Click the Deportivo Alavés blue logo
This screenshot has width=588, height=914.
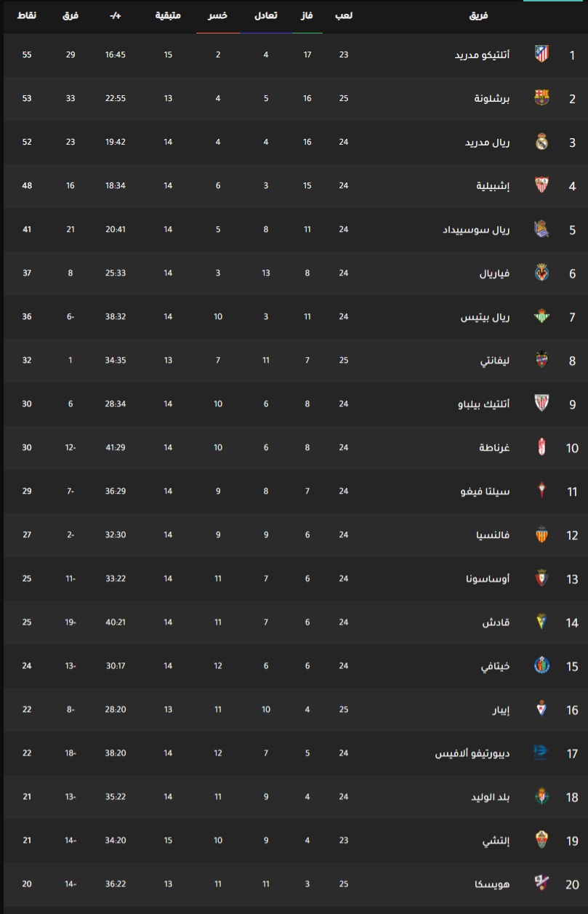(x=541, y=753)
